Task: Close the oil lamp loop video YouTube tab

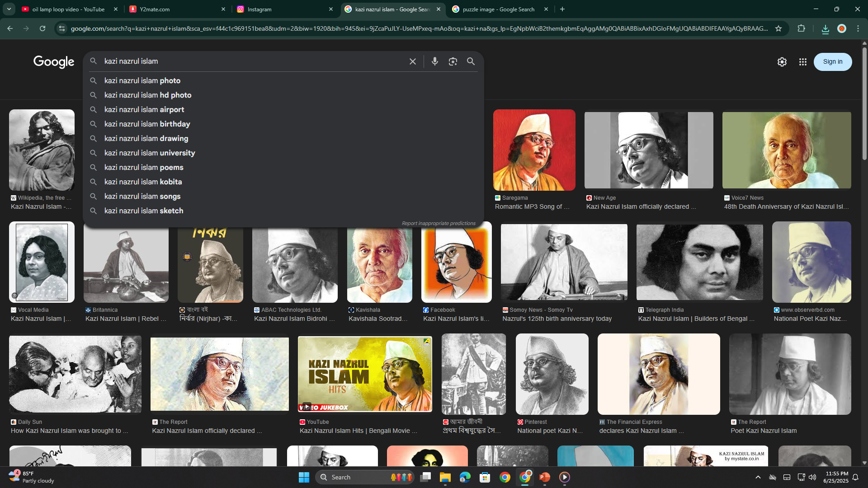Action: tap(116, 9)
